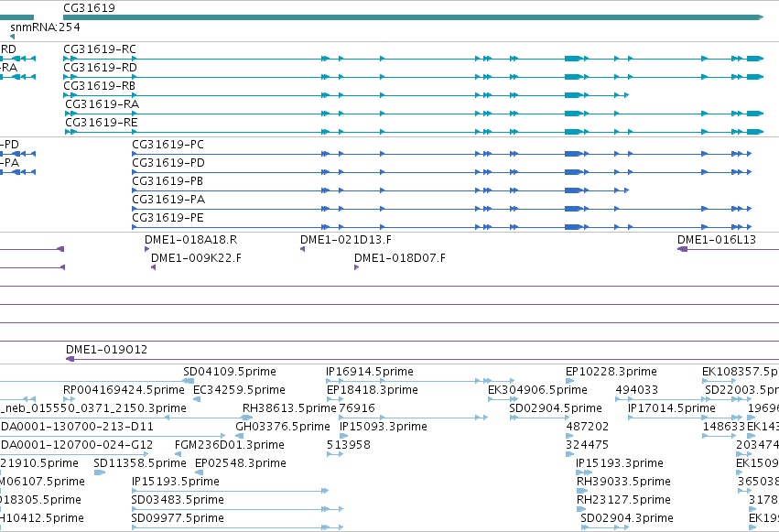Click the SD04109.5prime EST label
779x532 pixels.
point(230,372)
